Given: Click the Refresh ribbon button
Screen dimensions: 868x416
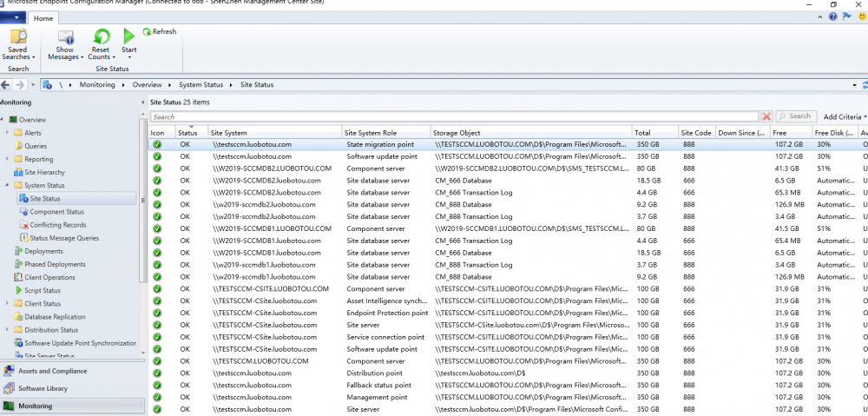Looking at the screenshot, I should (x=160, y=31).
